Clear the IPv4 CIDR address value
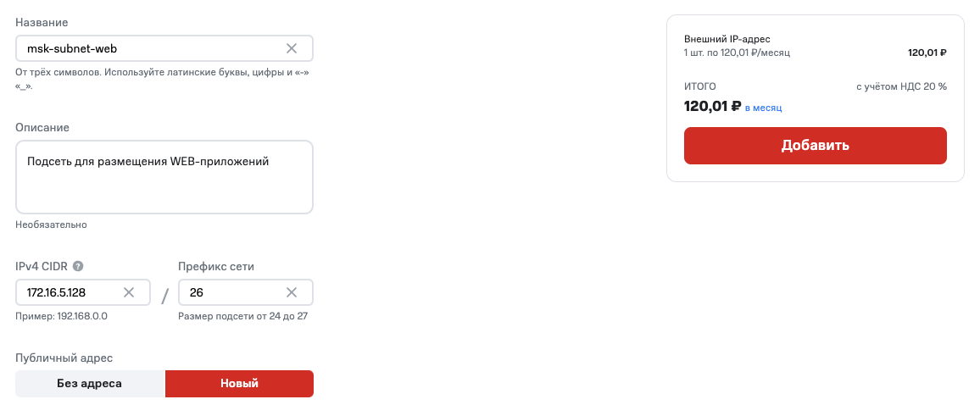The width and height of the screenshot is (980, 416). 129,292
